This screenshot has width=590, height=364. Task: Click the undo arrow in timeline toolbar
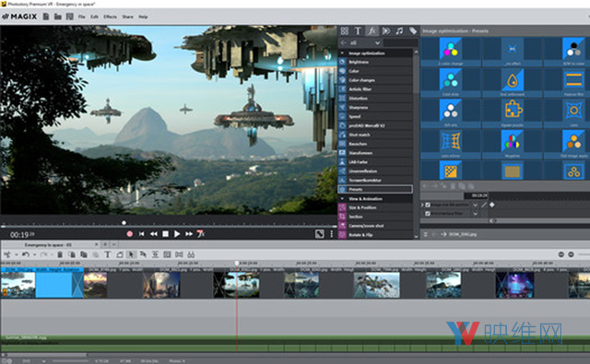click(26, 254)
